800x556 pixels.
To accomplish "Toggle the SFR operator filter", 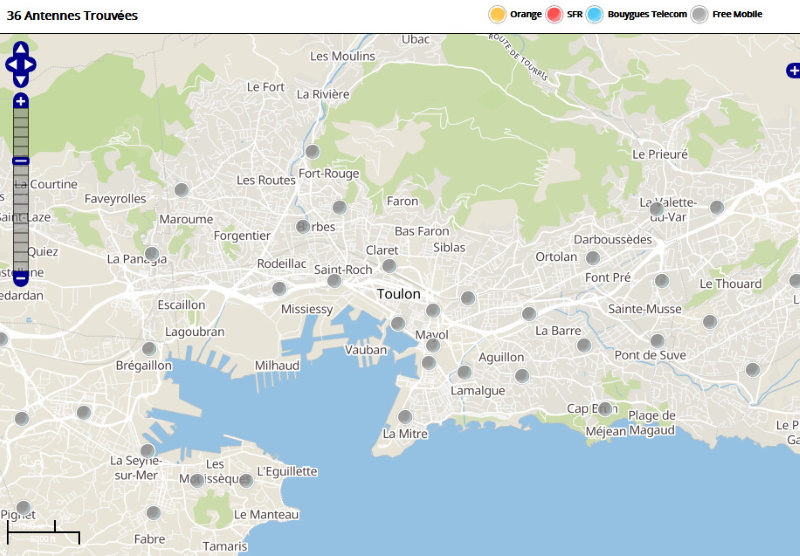I will click(x=555, y=14).
